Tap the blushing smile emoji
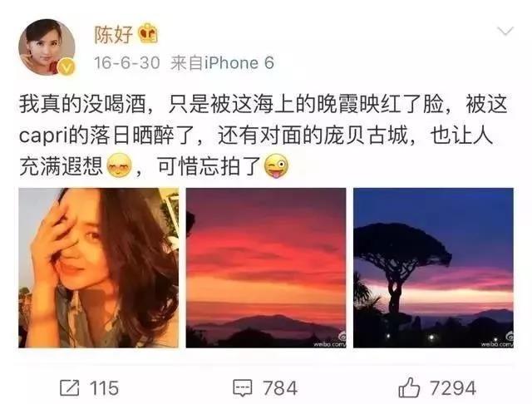 pos(119,166)
